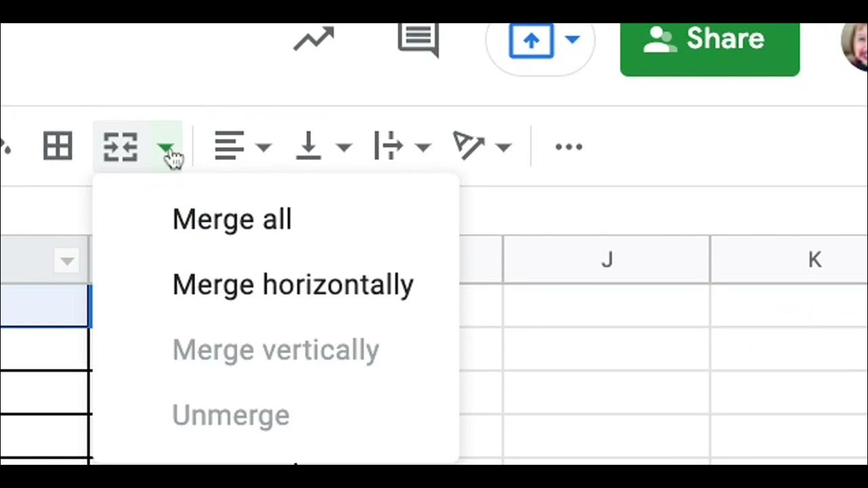Open the three-dot More toolbar menu
Screen dimensions: 868x488
(568, 146)
